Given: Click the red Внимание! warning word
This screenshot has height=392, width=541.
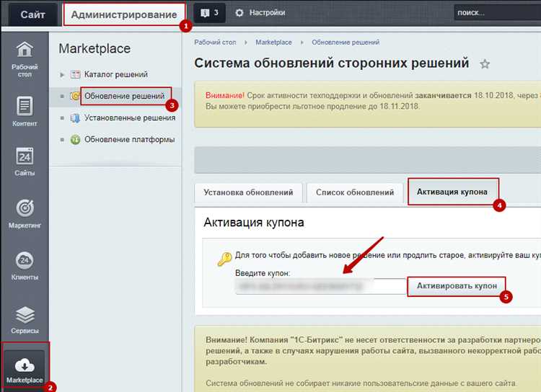Looking at the screenshot, I should [x=224, y=96].
